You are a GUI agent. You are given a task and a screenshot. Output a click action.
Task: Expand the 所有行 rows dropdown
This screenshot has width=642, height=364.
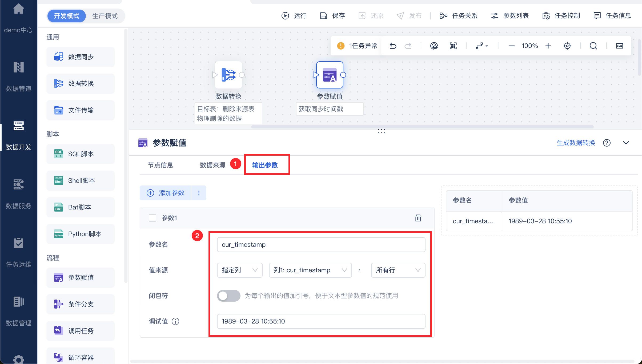click(x=398, y=270)
